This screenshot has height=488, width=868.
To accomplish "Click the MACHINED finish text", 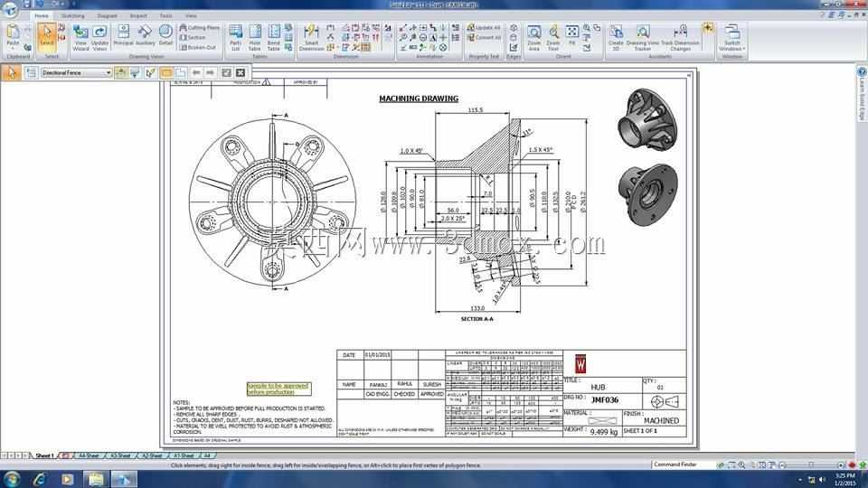I will tap(661, 420).
